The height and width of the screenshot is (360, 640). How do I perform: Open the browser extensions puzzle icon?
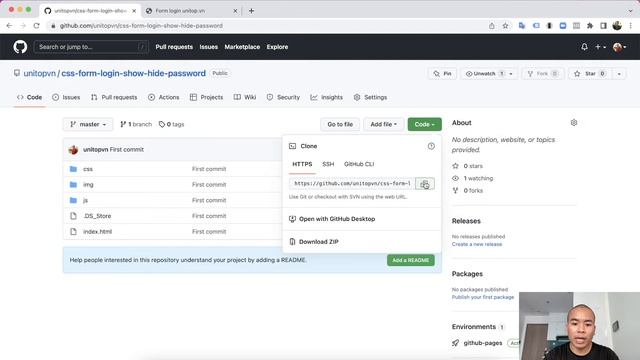coord(590,26)
